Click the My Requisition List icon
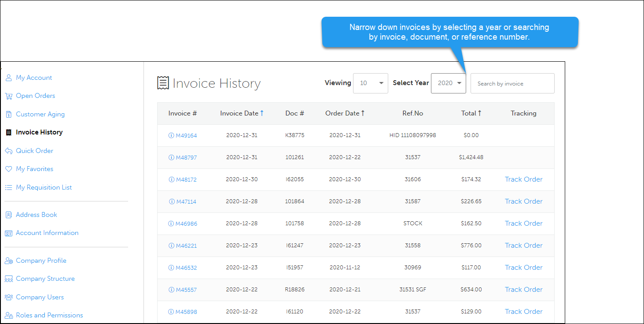 (8, 187)
